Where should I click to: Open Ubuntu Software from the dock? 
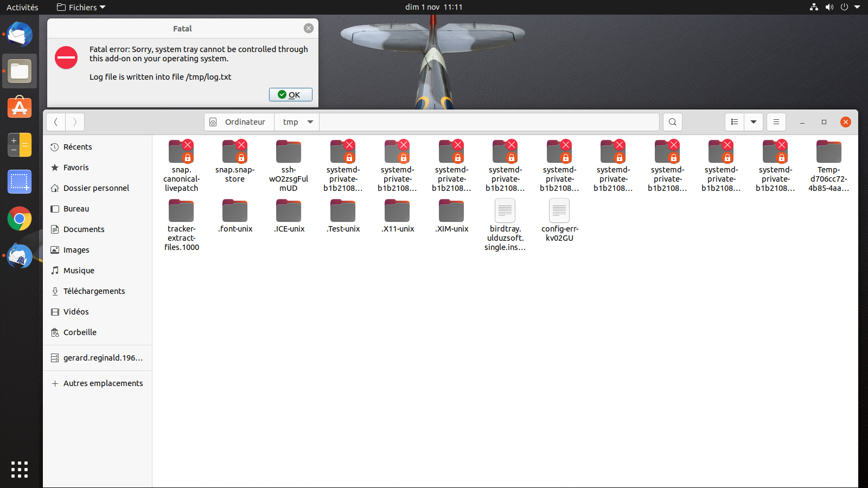point(20,108)
